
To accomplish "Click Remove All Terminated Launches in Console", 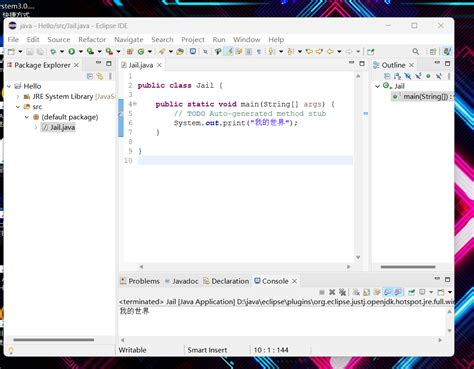I will [342, 292].
